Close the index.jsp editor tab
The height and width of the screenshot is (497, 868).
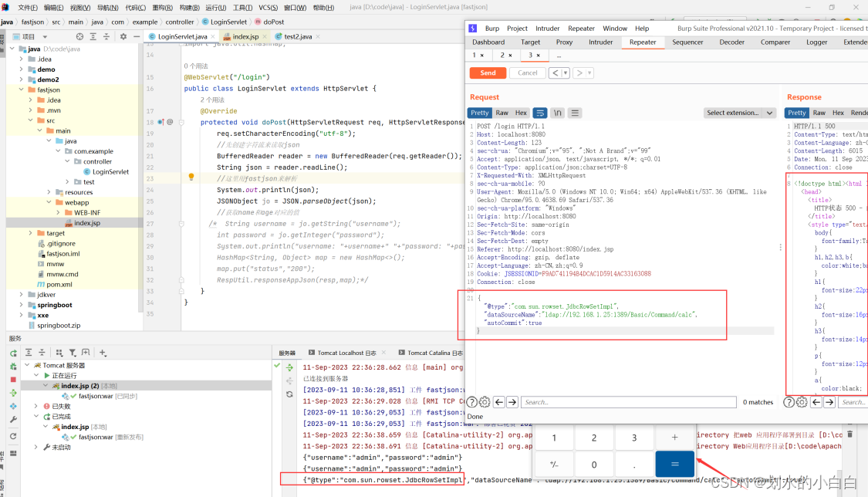(x=265, y=36)
